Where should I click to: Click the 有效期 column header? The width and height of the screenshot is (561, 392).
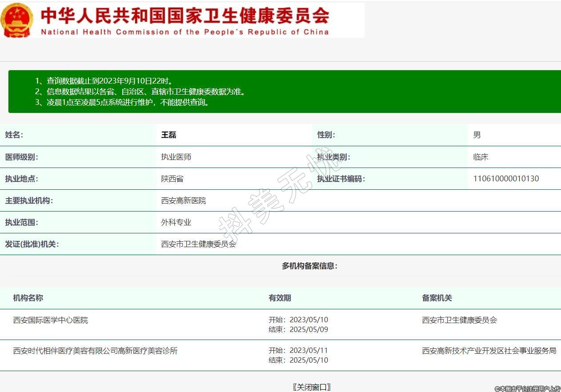coord(280,298)
